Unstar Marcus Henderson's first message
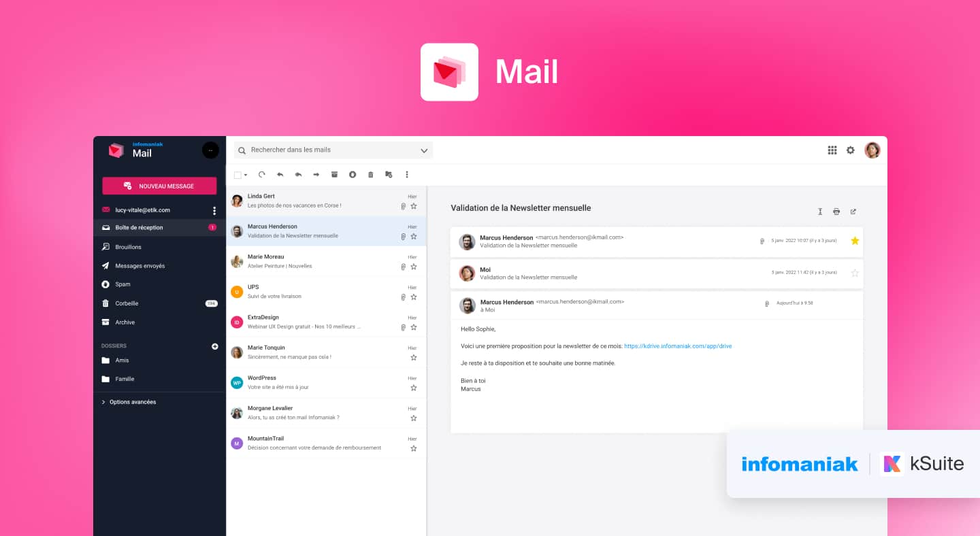 [855, 241]
